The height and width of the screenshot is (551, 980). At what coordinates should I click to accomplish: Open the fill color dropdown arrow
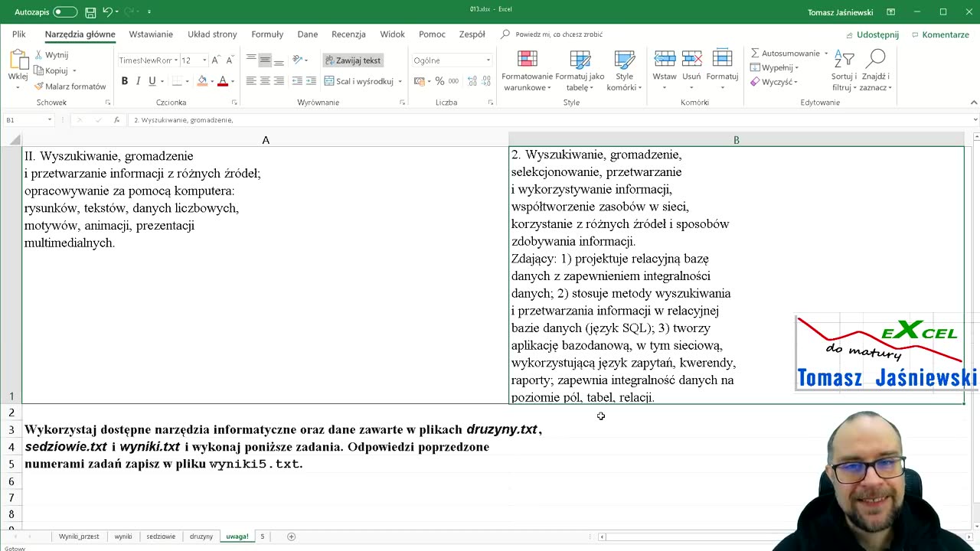[x=212, y=81]
